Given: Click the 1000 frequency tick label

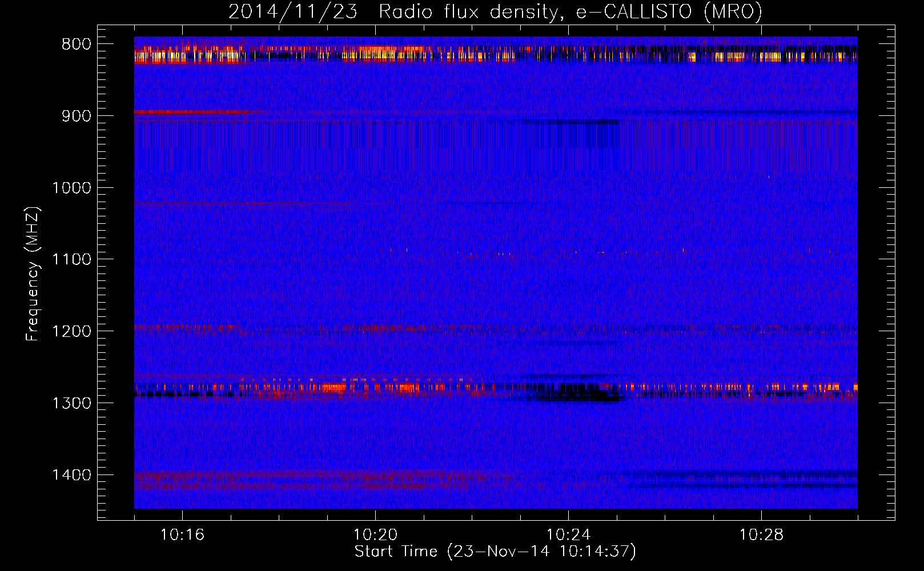Looking at the screenshot, I should click(x=71, y=188).
